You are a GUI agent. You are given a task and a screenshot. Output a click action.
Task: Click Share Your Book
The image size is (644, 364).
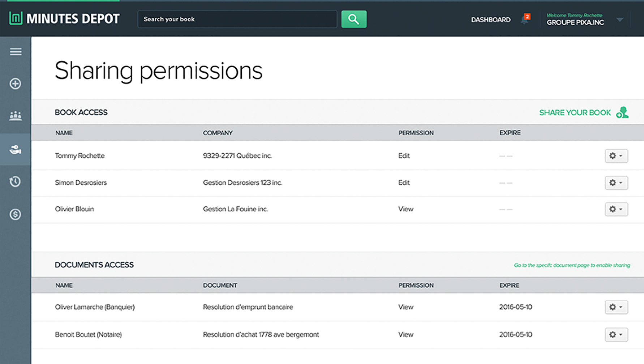(x=575, y=112)
